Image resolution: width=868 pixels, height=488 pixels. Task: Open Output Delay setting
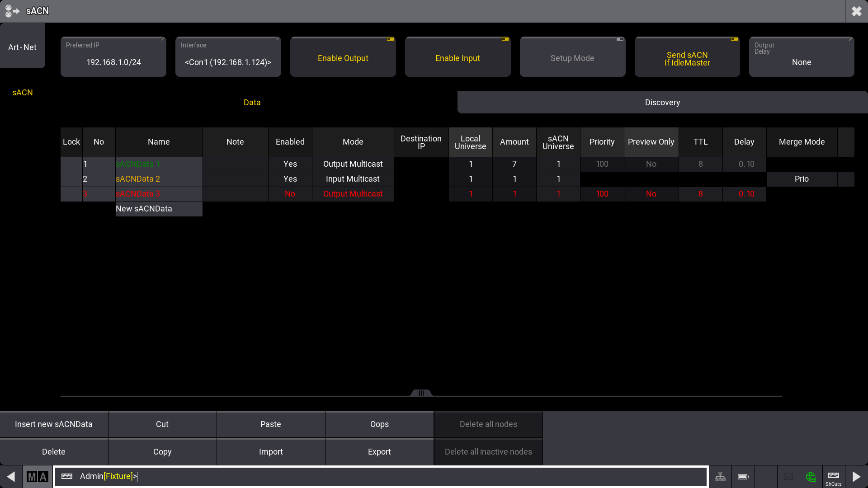(801, 57)
